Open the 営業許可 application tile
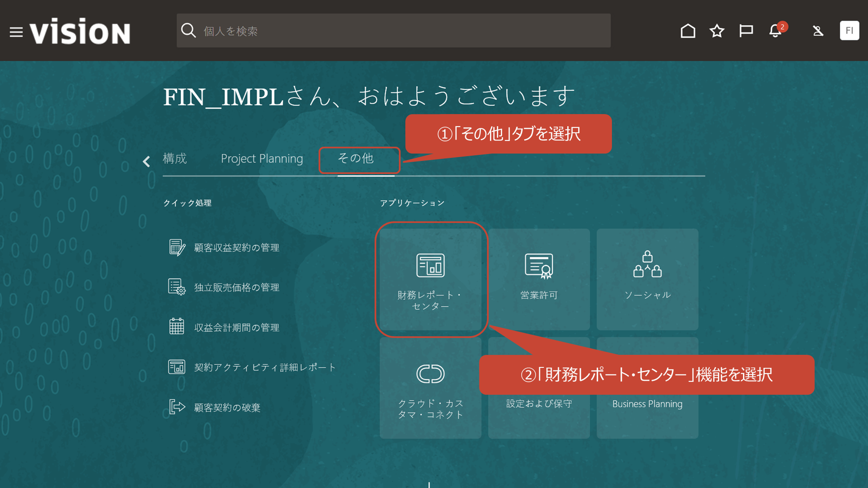The width and height of the screenshot is (868, 488). [539, 280]
